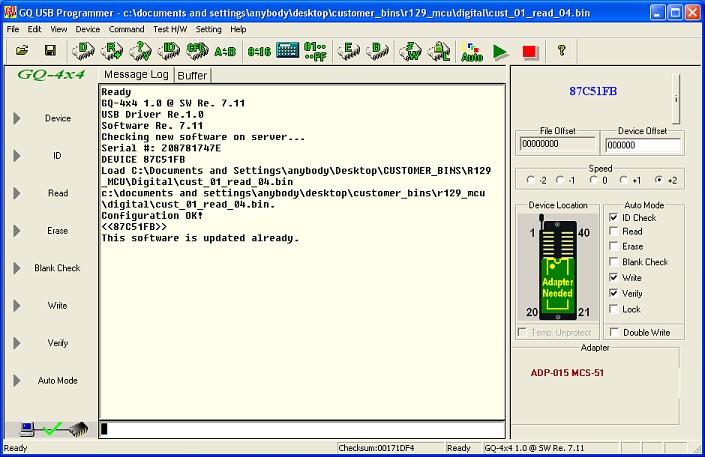Click the Write button in left panel

click(57, 306)
